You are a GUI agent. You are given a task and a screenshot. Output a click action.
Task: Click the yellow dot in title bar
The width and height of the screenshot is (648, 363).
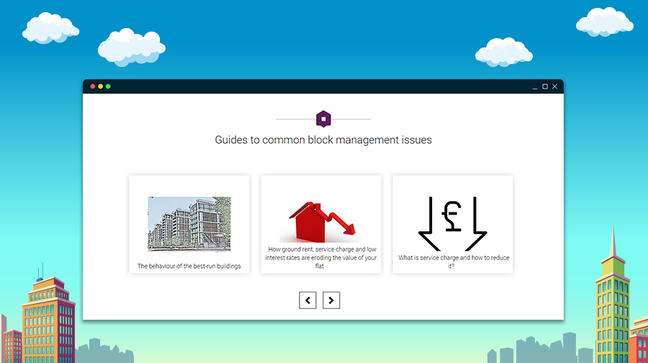tap(100, 86)
